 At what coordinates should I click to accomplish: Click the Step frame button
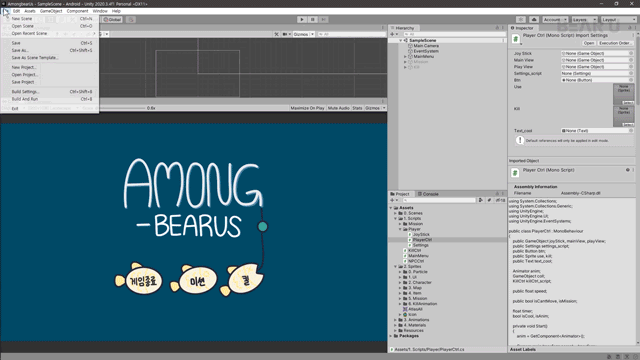click(324, 20)
